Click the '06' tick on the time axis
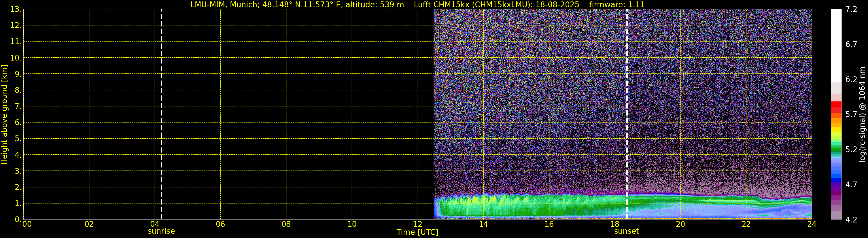868x238 pixels. [x=220, y=224]
